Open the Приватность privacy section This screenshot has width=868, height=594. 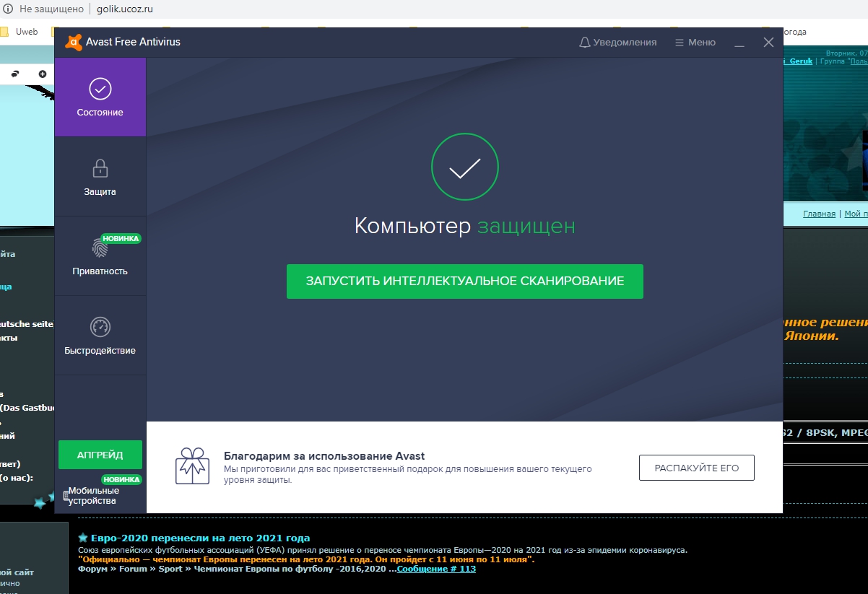click(100, 256)
